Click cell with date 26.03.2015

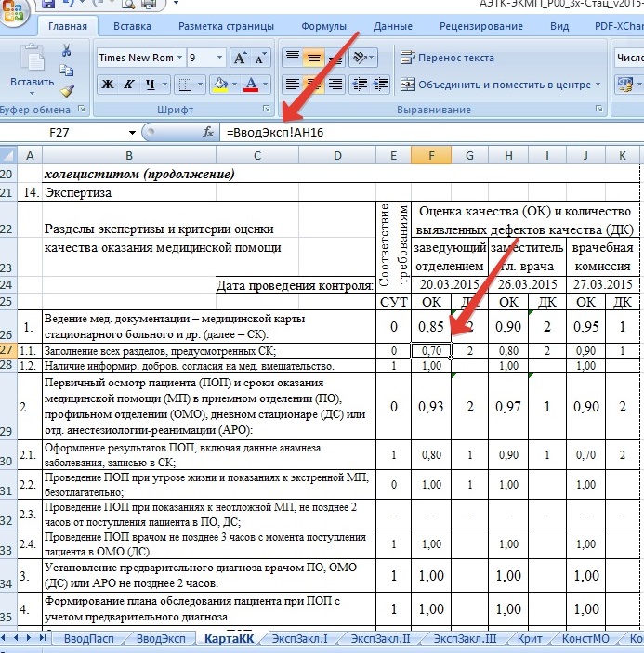[527, 284]
